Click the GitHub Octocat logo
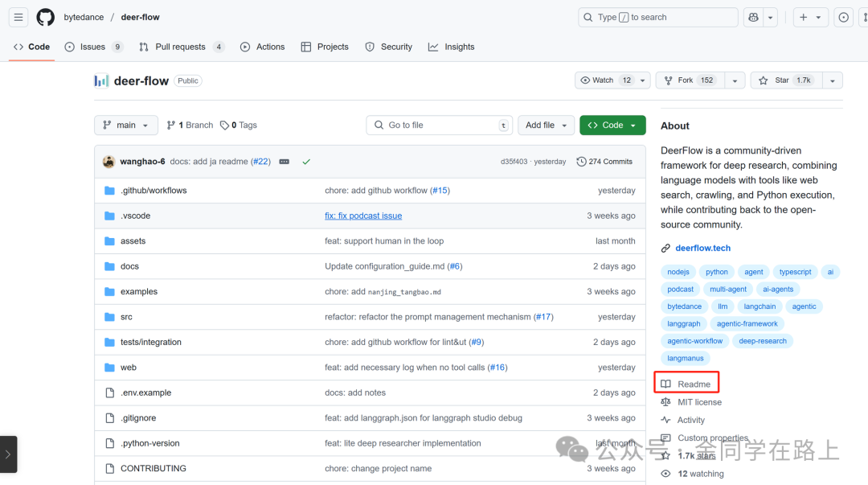The height and width of the screenshot is (485, 868). pyautogui.click(x=45, y=17)
